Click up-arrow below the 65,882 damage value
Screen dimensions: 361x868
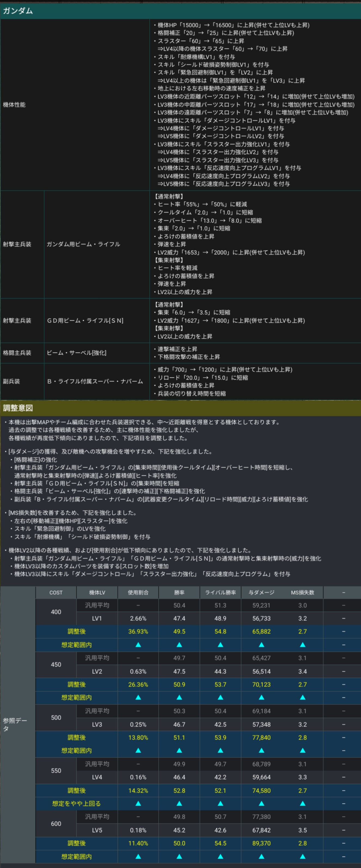tap(261, 645)
